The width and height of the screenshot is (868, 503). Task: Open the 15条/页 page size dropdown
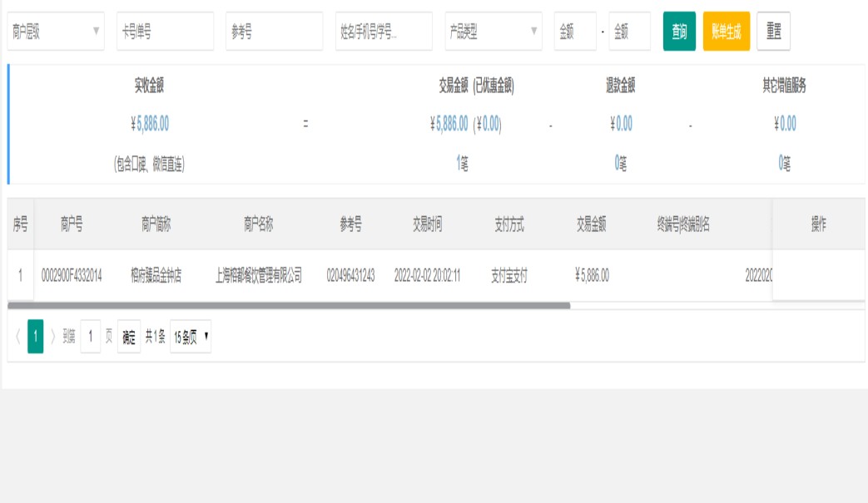pyautogui.click(x=191, y=337)
